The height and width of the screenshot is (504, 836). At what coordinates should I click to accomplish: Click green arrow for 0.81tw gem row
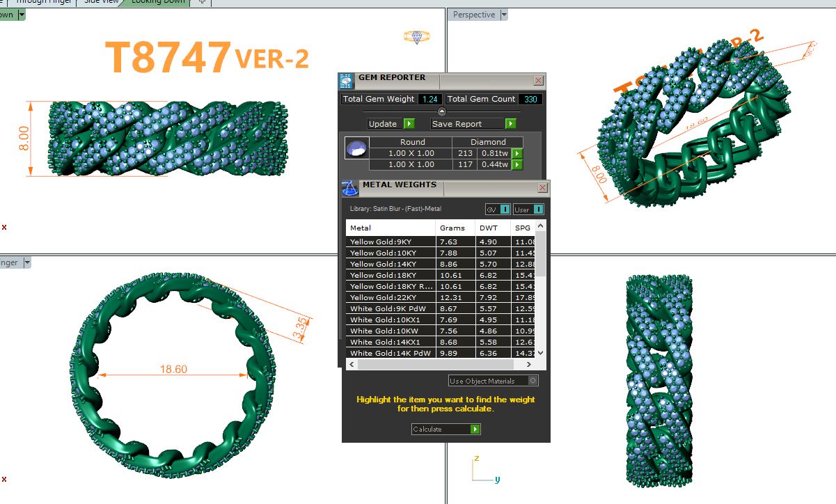coord(517,153)
